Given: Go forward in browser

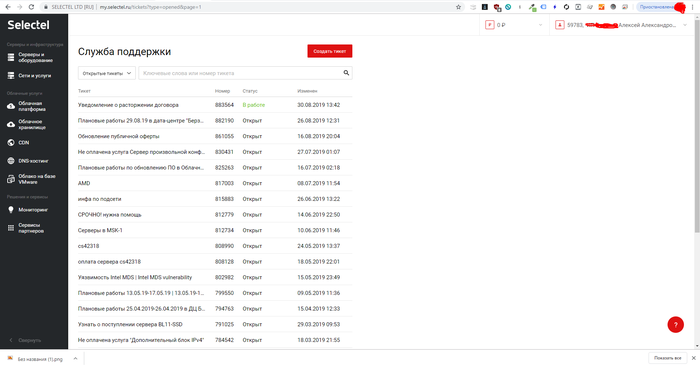Looking at the screenshot, I should point(19,7).
